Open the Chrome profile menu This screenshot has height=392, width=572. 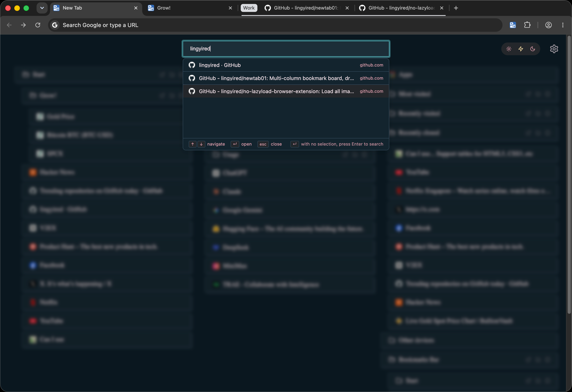pos(548,25)
